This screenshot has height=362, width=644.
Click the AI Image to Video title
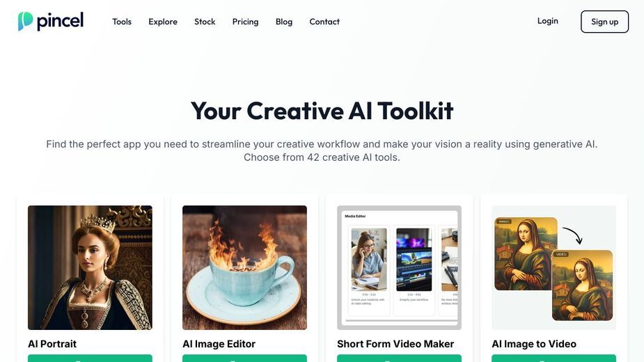pos(534,344)
